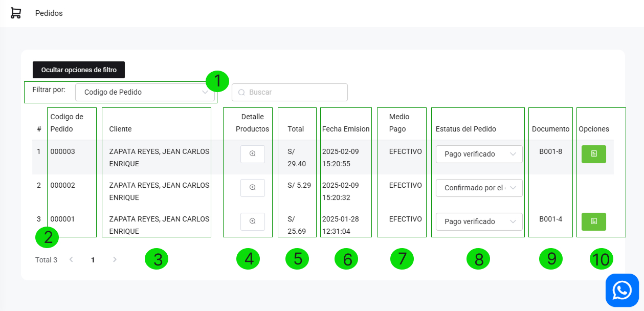Image resolution: width=644 pixels, height=311 pixels.
Task: Click the Estatus del Pedido column header
Action: coord(465,129)
